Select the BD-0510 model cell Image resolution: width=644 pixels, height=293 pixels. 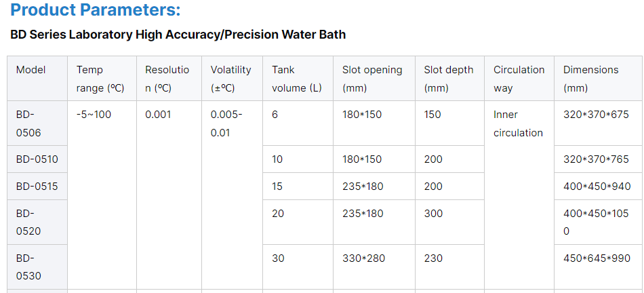point(37,159)
